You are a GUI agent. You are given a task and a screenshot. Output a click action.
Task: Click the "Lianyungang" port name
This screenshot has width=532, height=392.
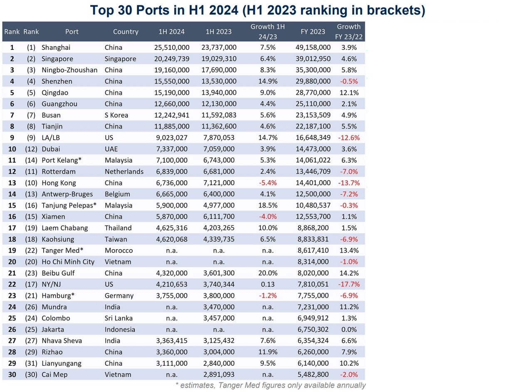pyautogui.click(x=61, y=363)
